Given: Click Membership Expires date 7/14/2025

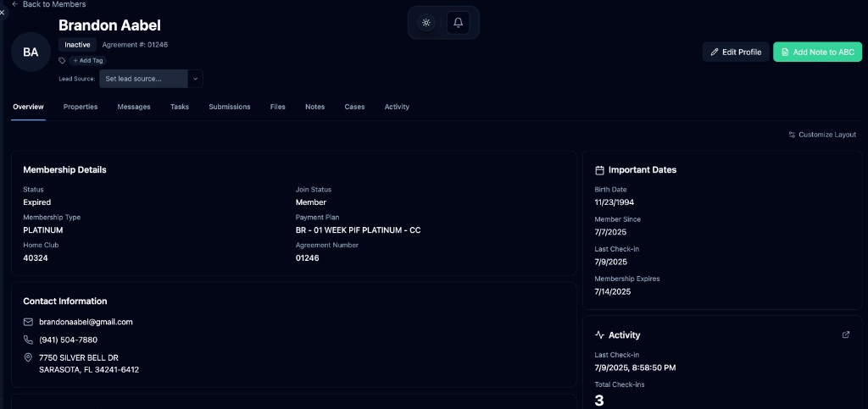Looking at the screenshot, I should click(x=613, y=292).
